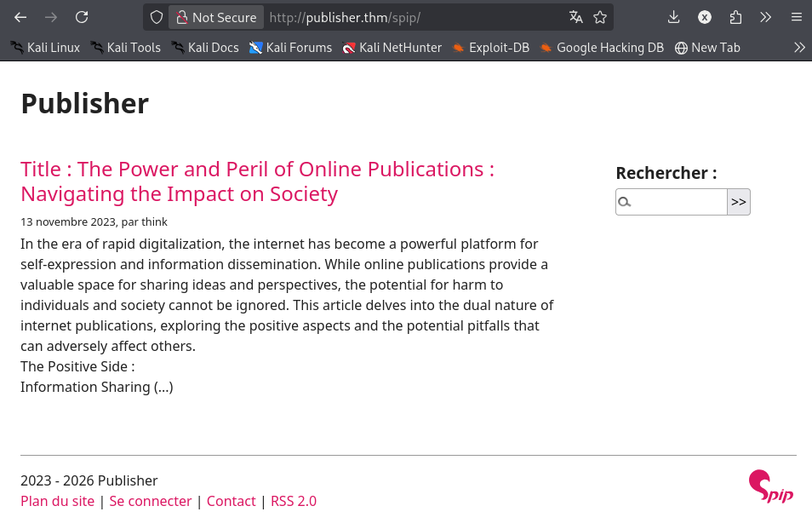The height and width of the screenshot is (529, 812).
Task: Click into the Rechercher search field
Action: click(672, 202)
